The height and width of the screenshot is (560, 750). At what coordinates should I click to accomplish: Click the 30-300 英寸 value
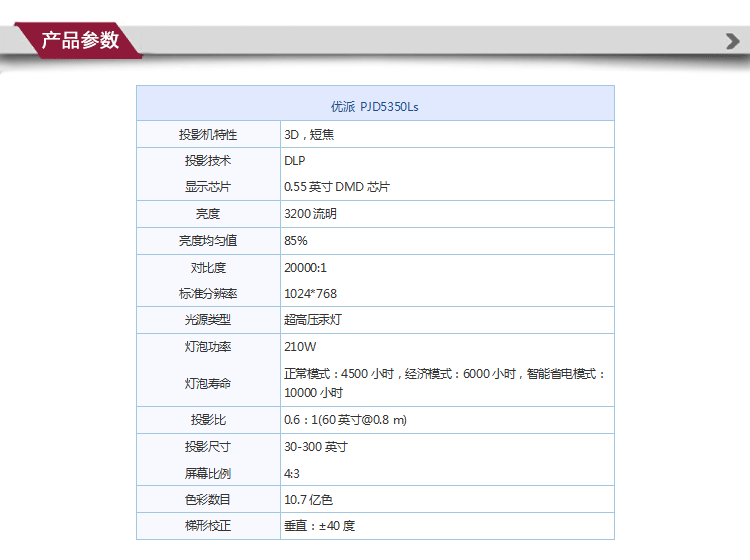point(316,446)
